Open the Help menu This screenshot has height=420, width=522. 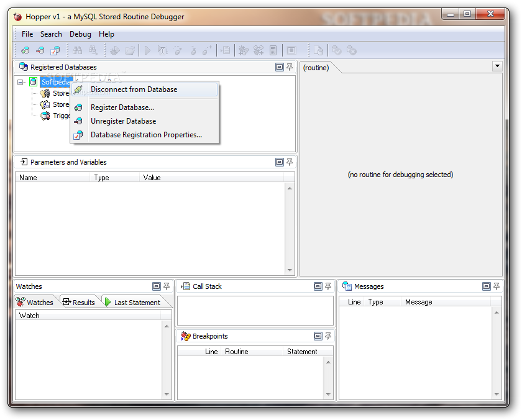(x=106, y=34)
